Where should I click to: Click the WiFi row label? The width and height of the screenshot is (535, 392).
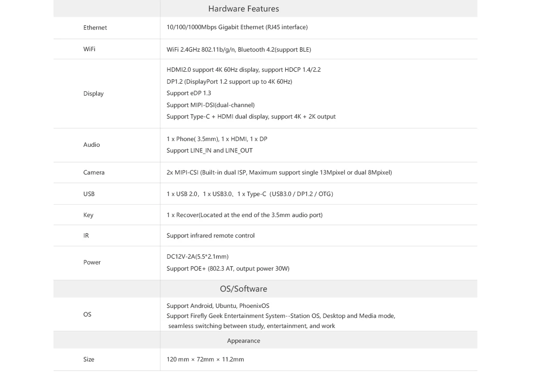pos(89,49)
